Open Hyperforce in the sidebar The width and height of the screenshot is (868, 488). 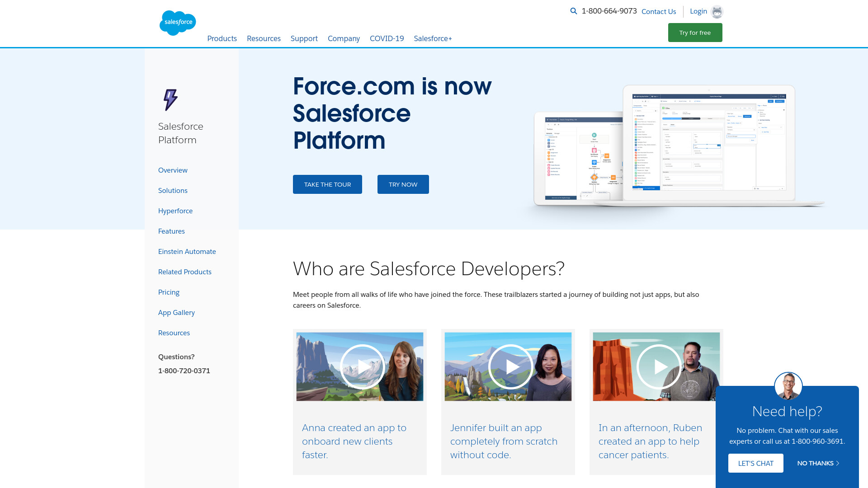click(175, 211)
